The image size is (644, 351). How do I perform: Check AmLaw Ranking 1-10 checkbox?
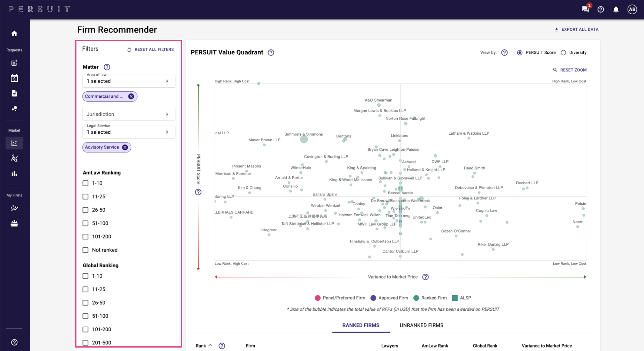[x=85, y=183]
